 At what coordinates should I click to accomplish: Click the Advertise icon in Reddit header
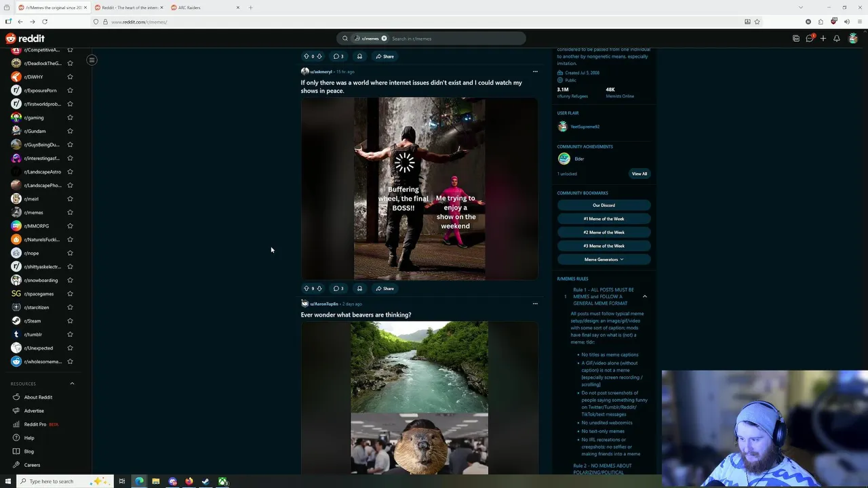tap(796, 39)
